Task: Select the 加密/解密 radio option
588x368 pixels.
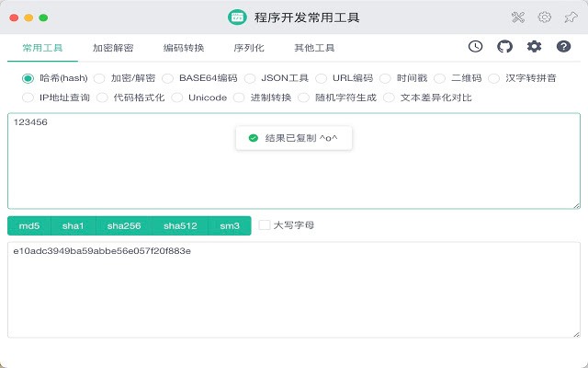Action: coord(99,78)
